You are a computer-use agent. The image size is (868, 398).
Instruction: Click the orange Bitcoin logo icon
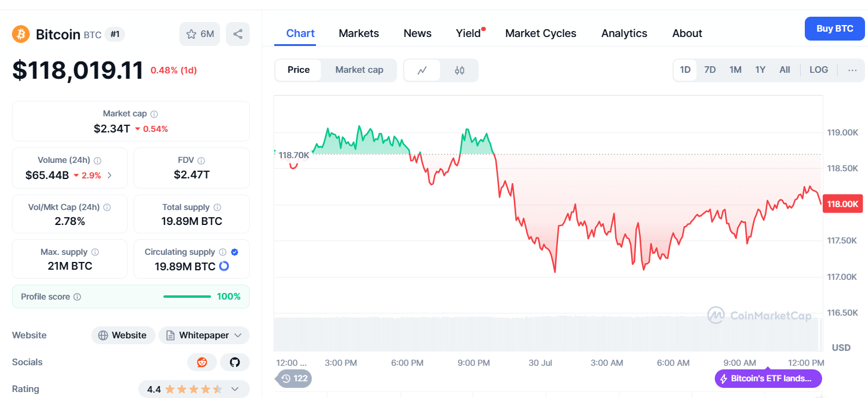tap(21, 34)
